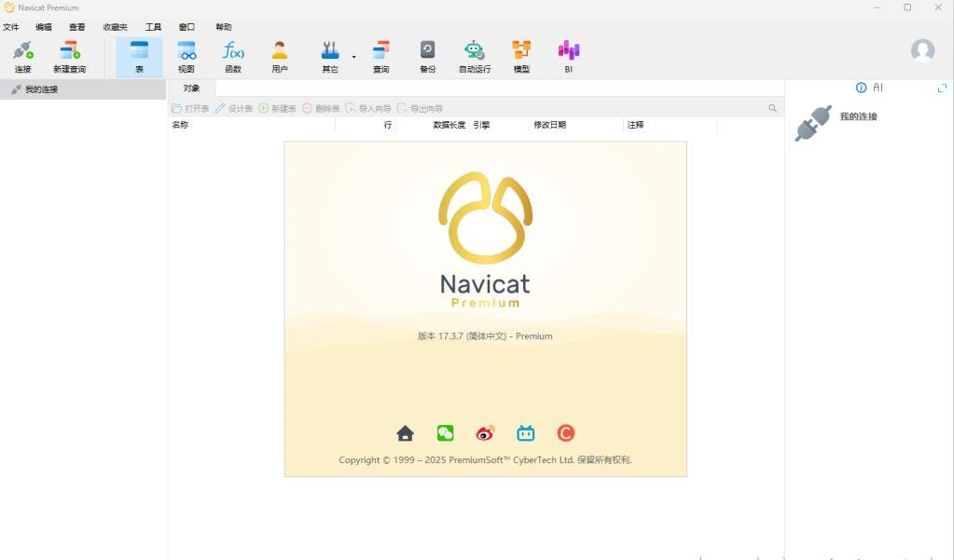Sort by the 引擎 column header
954x560 pixels.
coord(499,125)
